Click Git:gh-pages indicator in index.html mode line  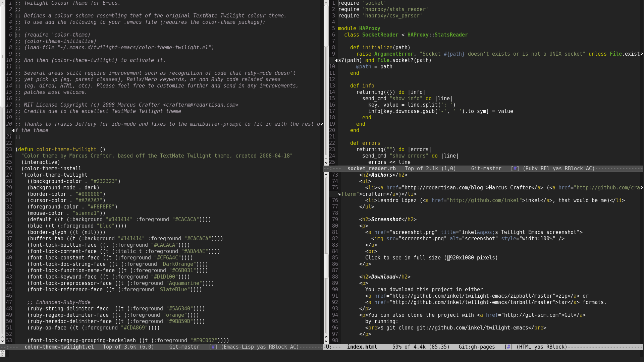pyautogui.click(x=477, y=347)
